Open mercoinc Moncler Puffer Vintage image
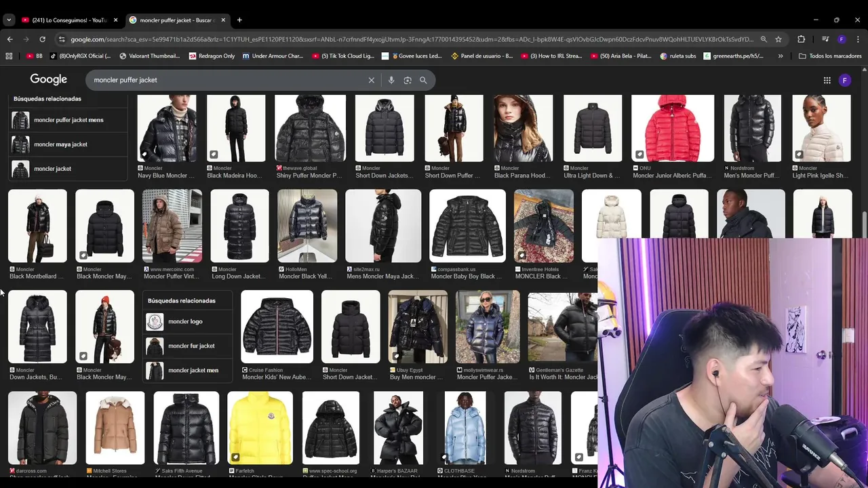 [x=172, y=226]
